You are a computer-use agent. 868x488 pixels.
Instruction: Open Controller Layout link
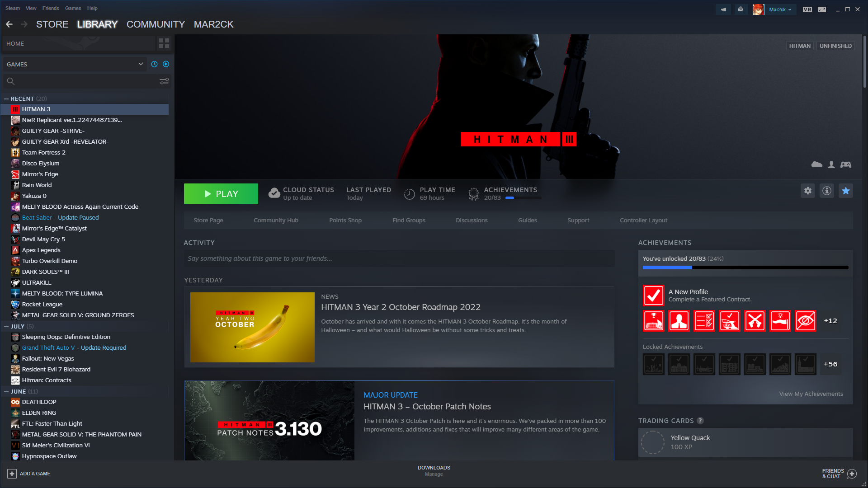coord(643,221)
